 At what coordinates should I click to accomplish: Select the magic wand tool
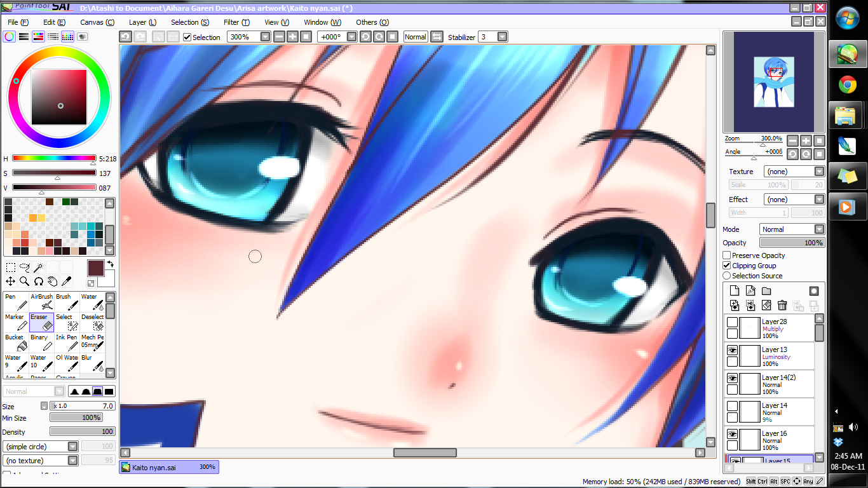point(38,268)
